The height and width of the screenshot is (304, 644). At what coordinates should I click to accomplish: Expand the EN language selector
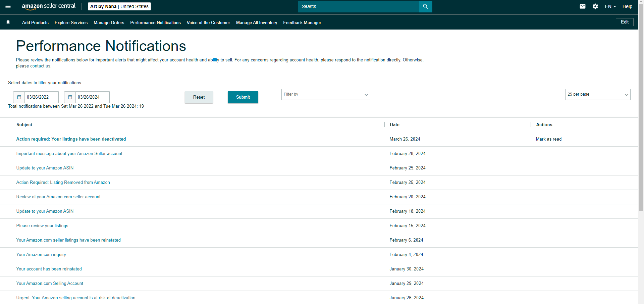(610, 6)
